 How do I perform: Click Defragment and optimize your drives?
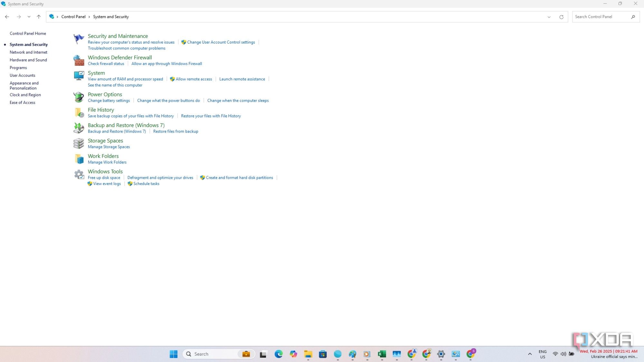[160, 178]
